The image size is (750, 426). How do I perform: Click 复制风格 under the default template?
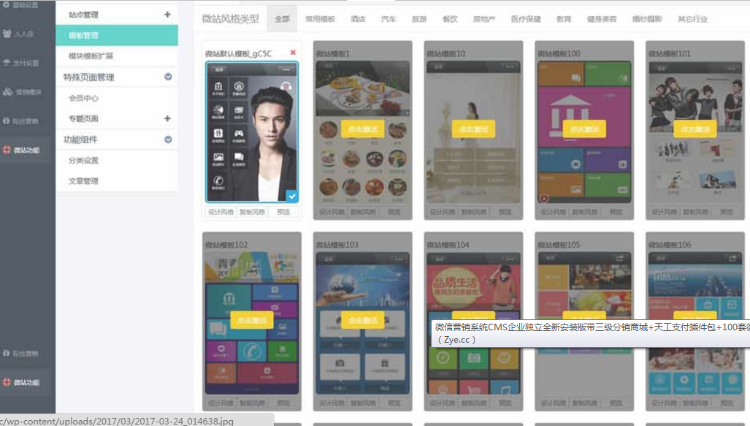pos(252,212)
